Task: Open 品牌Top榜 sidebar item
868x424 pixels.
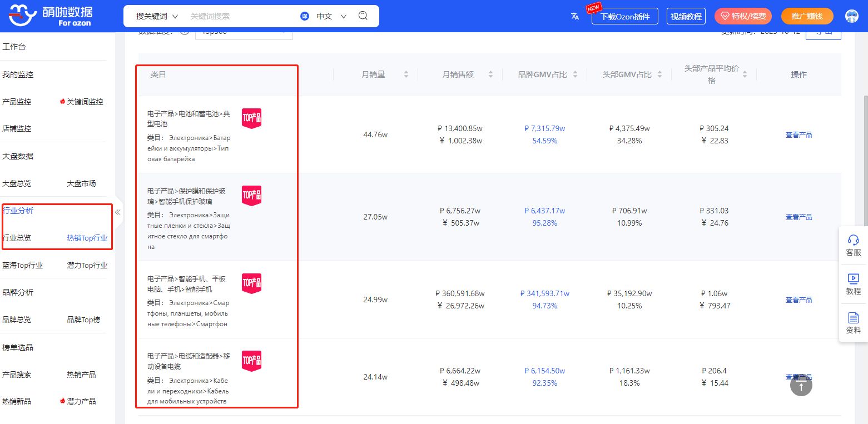Action: tap(83, 320)
